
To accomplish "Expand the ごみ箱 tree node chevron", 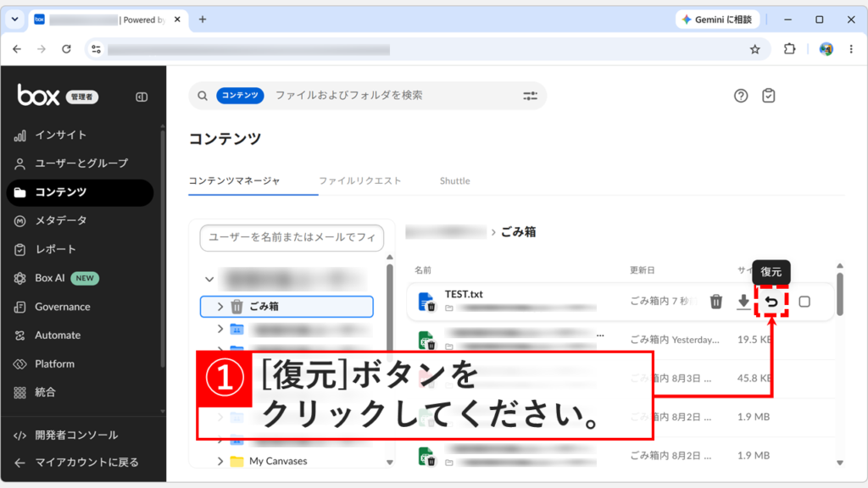I will (220, 307).
